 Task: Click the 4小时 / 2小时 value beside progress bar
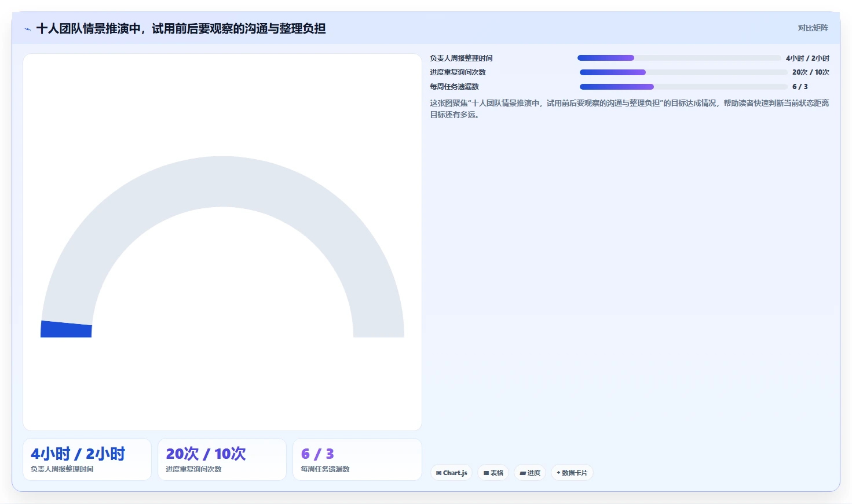click(x=807, y=58)
